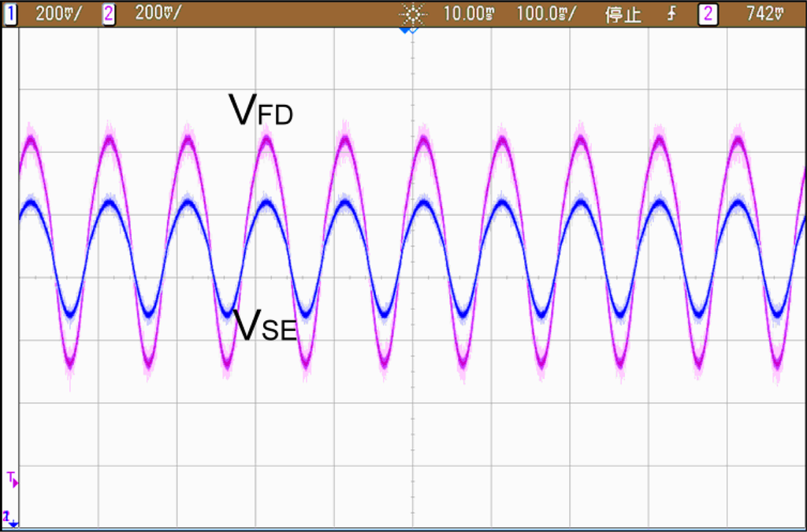Screen dimensions: 807x532
Task: Click the channel 2 indicator badge
Action: pyautogui.click(x=110, y=14)
